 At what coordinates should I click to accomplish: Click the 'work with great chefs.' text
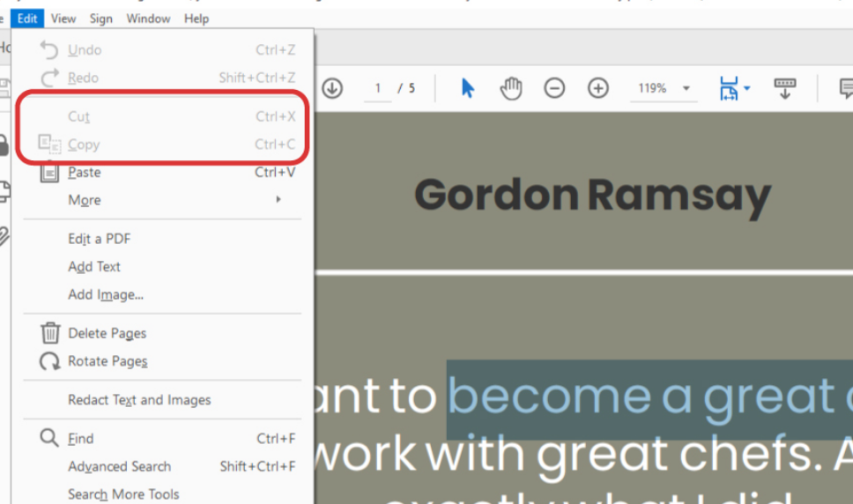click(x=568, y=455)
